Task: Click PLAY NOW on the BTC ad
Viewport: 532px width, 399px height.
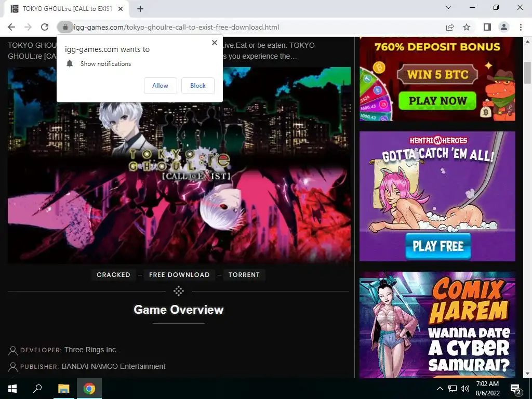Action: point(437,101)
